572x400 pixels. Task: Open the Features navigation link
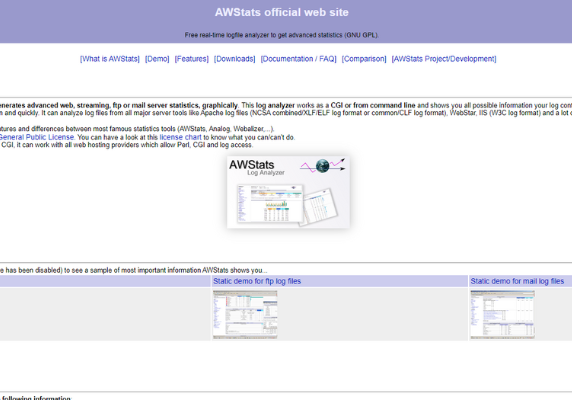(x=192, y=59)
